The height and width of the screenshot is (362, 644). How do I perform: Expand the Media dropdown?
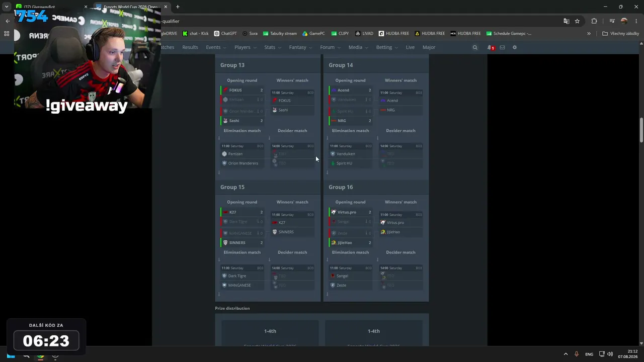click(358, 47)
